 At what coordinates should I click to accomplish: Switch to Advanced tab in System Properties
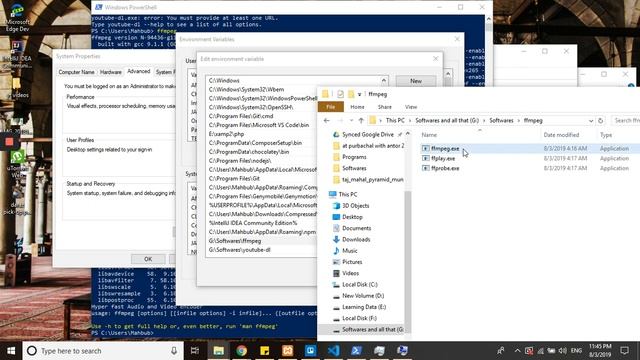pos(139,71)
